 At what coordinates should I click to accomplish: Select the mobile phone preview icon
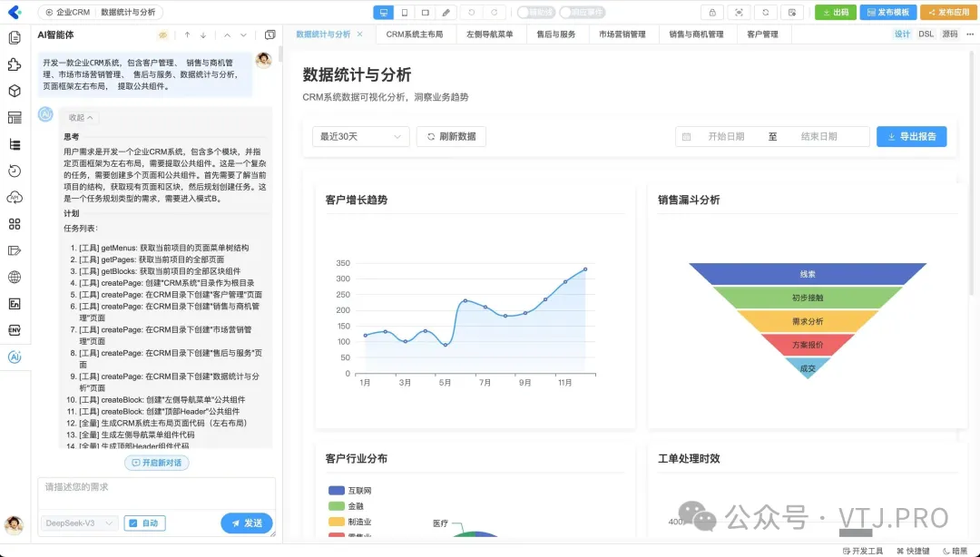tap(404, 13)
